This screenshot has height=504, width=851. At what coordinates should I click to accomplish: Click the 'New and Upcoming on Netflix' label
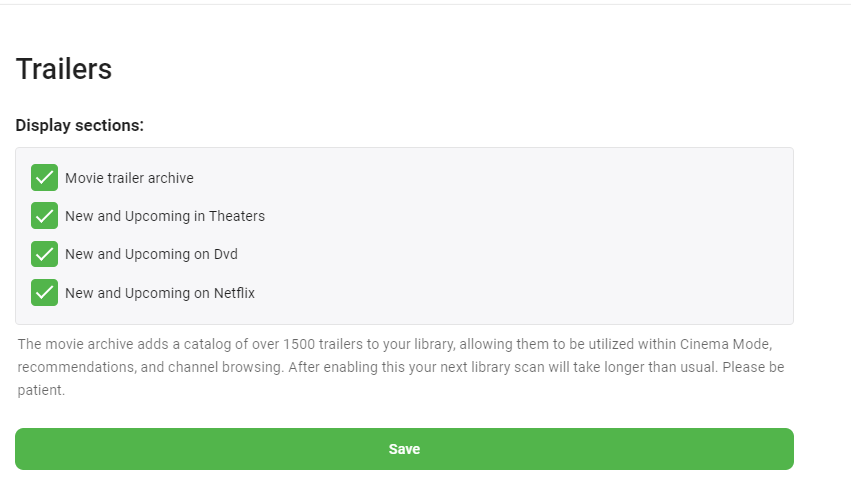tap(160, 293)
